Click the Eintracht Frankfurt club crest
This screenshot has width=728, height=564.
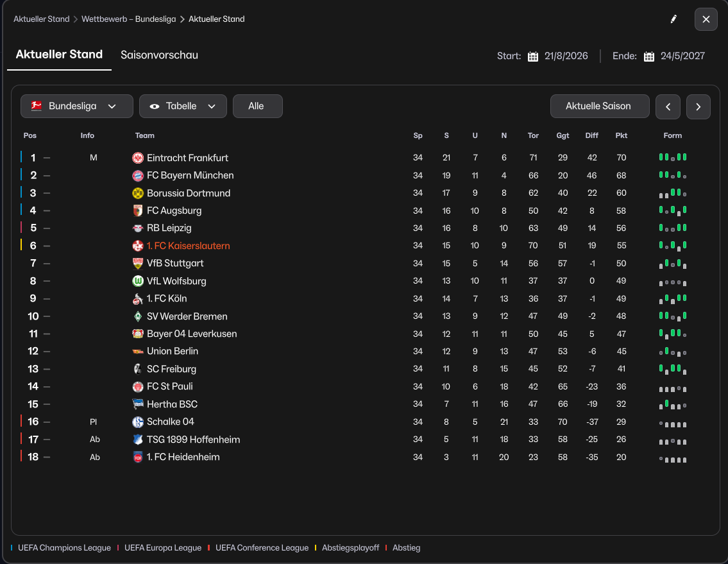coord(138,158)
